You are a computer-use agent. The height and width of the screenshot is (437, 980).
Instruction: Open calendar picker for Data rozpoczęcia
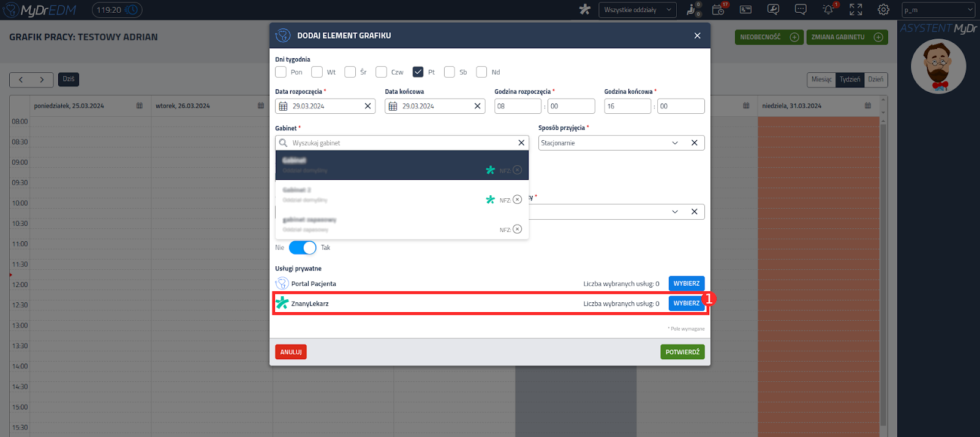click(283, 106)
